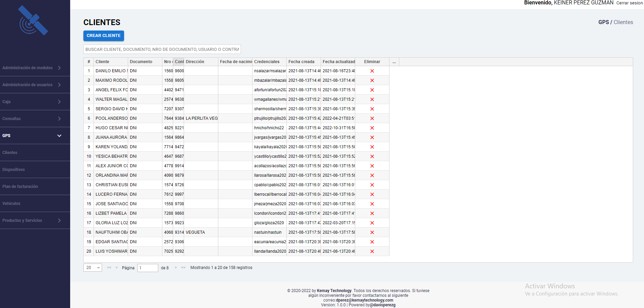Open Dispositivos in the sidebar
The image size is (644, 308).
click(x=14, y=170)
